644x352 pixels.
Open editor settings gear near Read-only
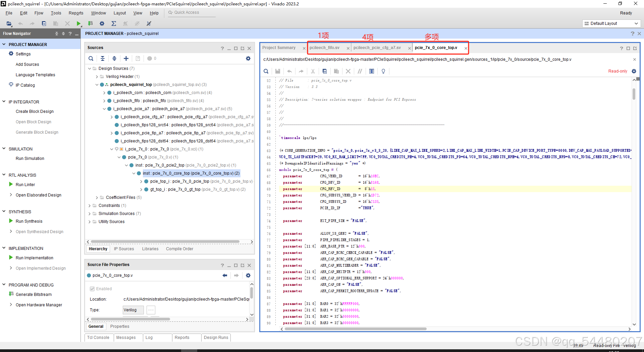coord(634,71)
